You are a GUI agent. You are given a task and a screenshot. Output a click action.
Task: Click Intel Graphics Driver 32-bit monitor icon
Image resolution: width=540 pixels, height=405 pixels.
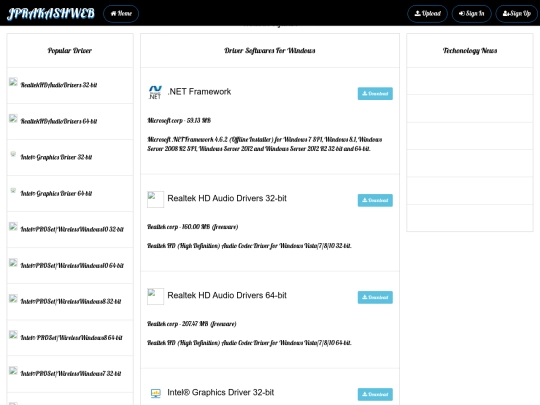pyautogui.click(x=156, y=393)
